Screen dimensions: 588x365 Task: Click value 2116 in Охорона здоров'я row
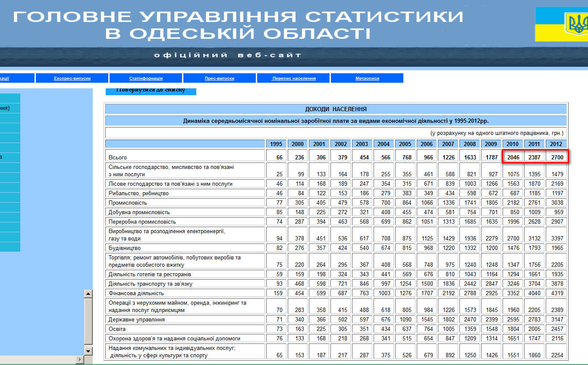[557, 338]
